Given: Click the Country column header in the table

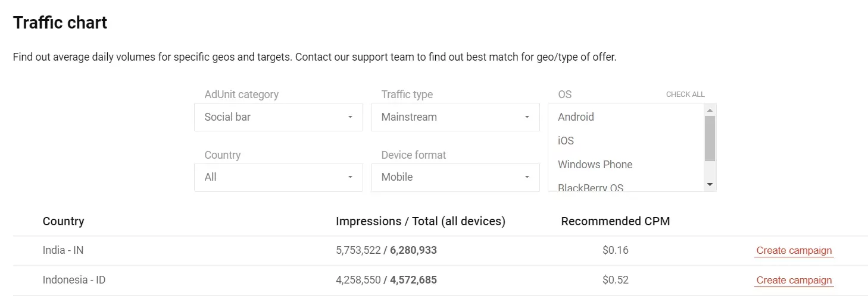Looking at the screenshot, I should (x=63, y=222).
